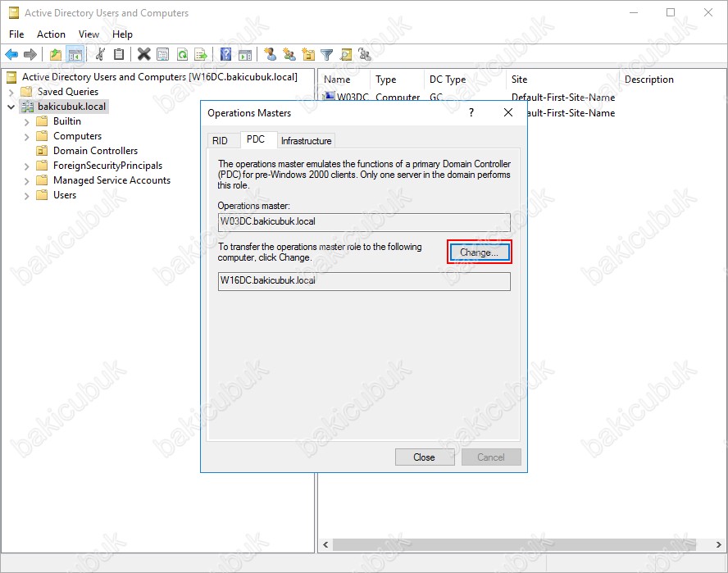
Task: Click the Forward arrow toolbar icon
Action: click(30, 55)
